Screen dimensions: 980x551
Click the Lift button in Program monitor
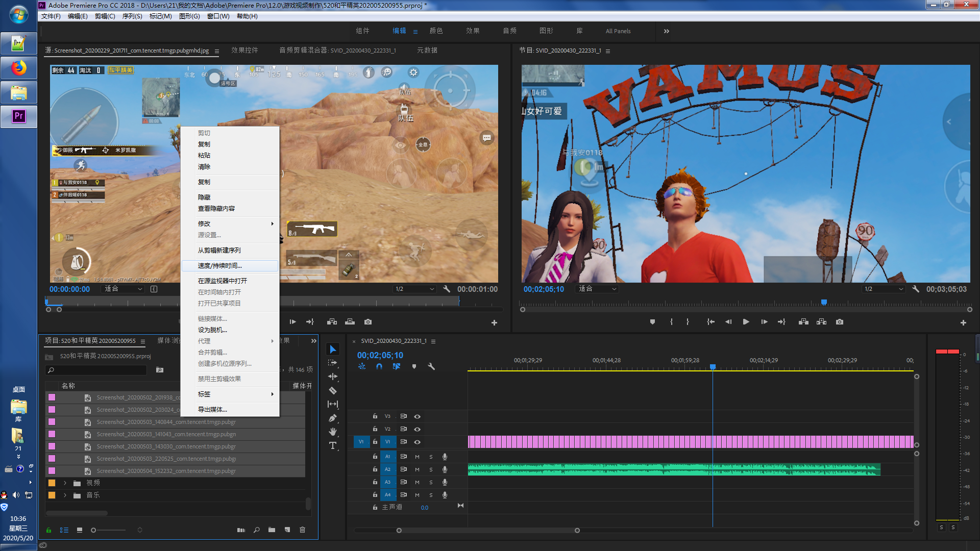pos(803,322)
